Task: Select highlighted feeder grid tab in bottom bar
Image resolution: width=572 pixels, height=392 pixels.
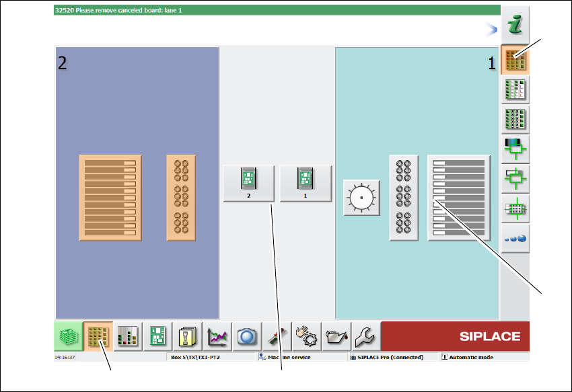Action: [98, 336]
